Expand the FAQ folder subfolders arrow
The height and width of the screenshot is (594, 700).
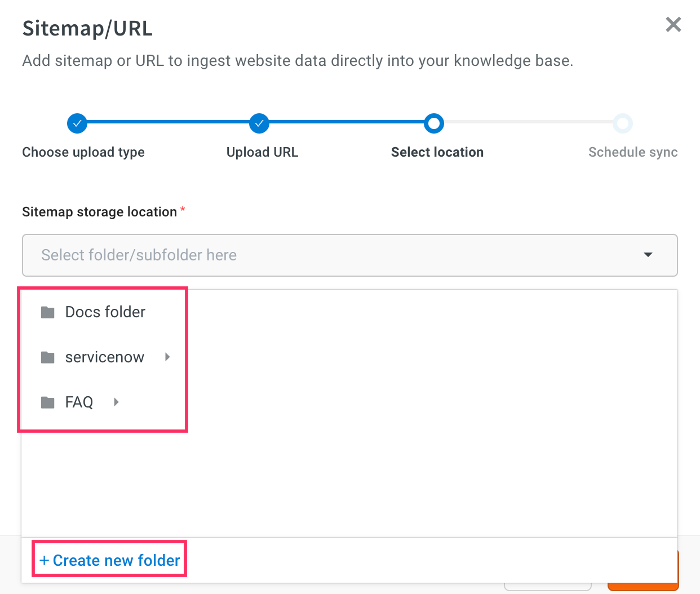[x=116, y=402]
